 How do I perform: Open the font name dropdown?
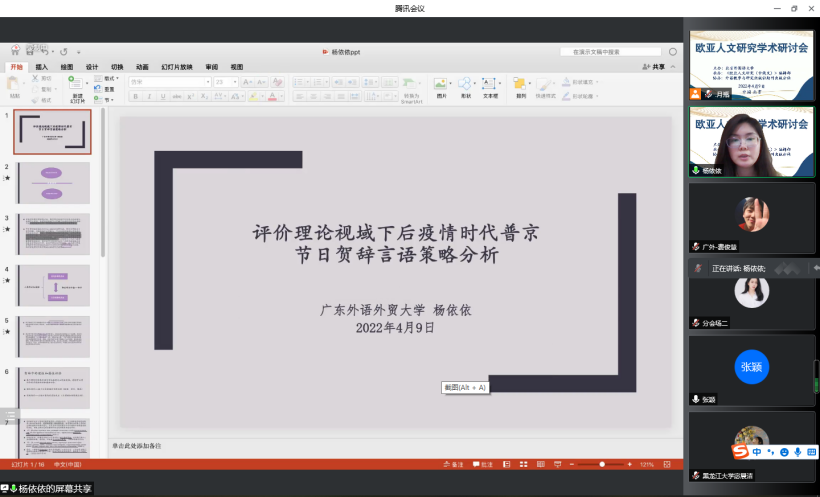pyautogui.click(x=168, y=82)
